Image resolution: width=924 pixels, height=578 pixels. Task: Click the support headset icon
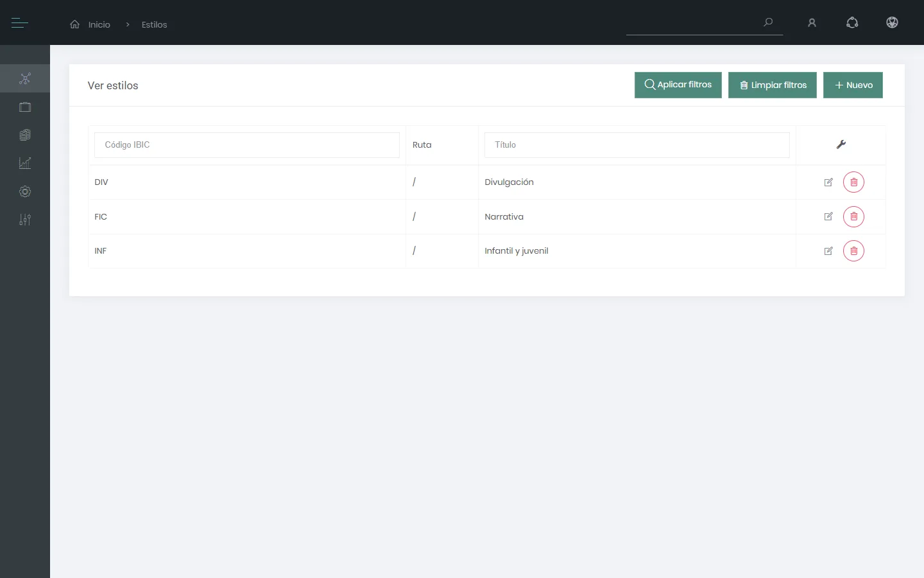coord(852,22)
